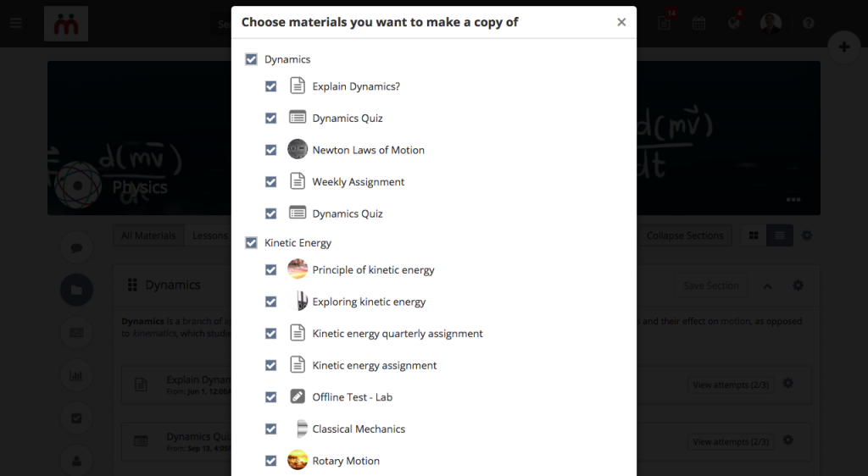Open the gradebook chart sidebar icon

click(x=76, y=376)
